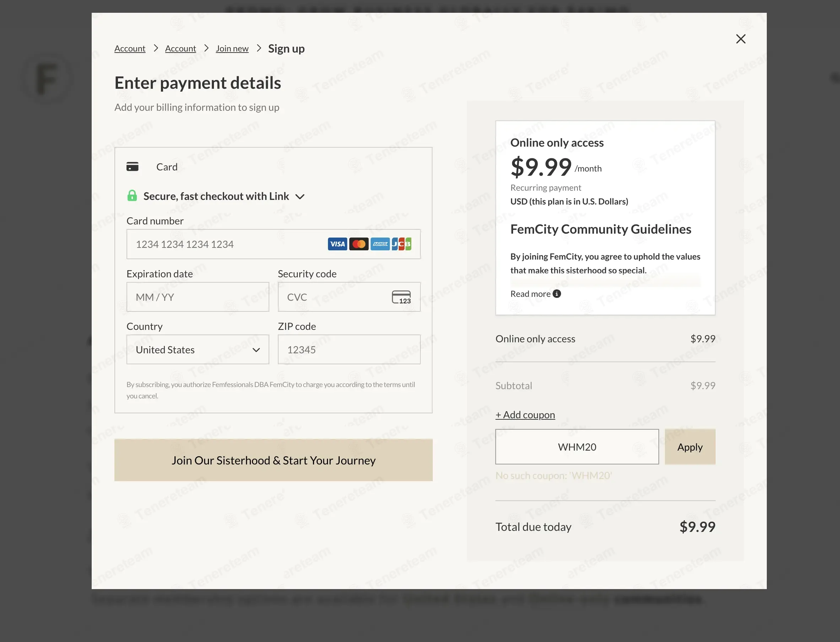
Task: Select the Card payment method icon
Action: pos(132,167)
